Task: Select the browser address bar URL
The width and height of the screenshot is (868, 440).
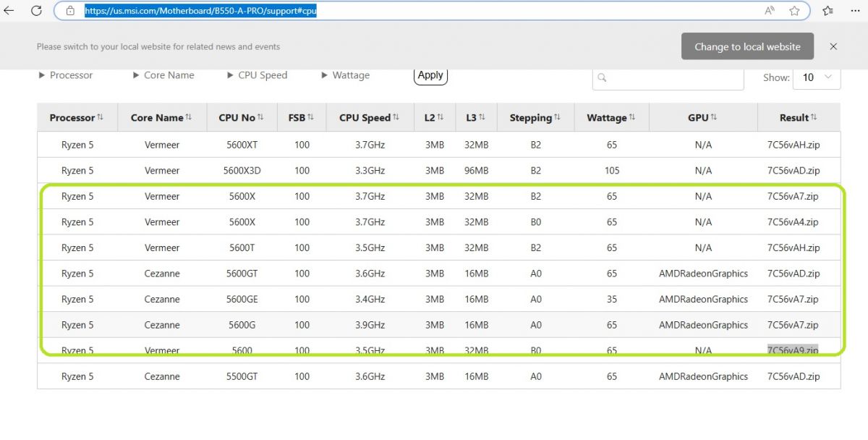Action: (x=200, y=11)
